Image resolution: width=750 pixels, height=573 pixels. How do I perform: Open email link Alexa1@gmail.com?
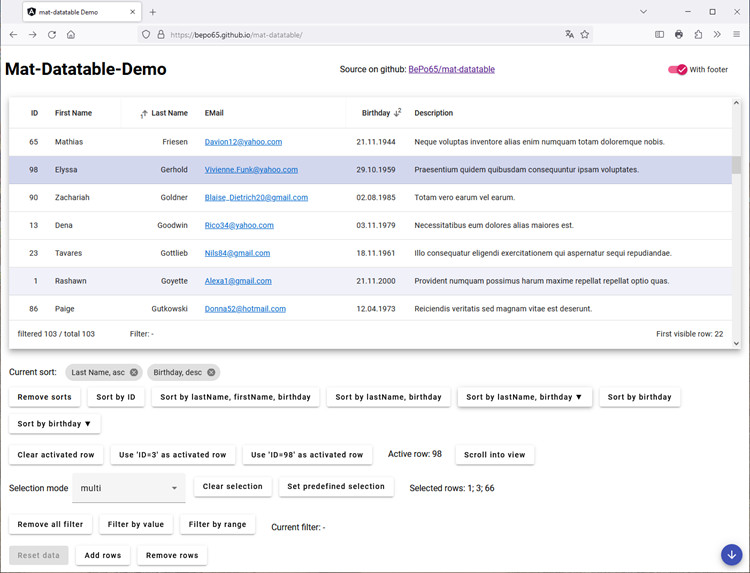(238, 281)
